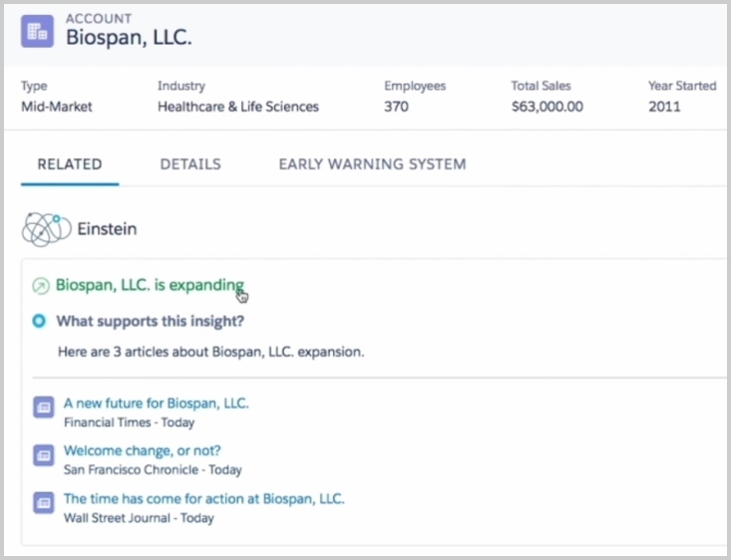
Task: Click the Financial Times article news icon
Action: coord(43,407)
